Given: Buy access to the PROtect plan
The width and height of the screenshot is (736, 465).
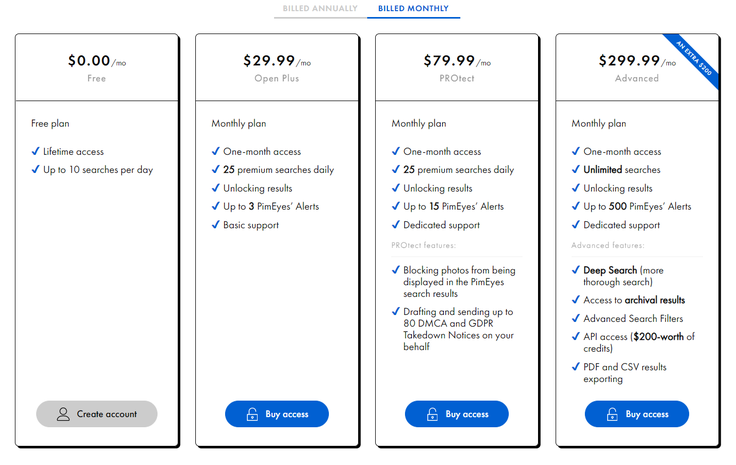Looking at the screenshot, I should click(457, 414).
